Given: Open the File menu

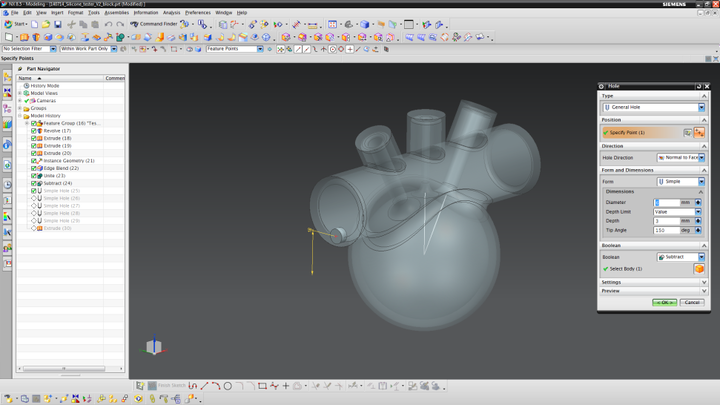Looking at the screenshot, I should (15, 13).
